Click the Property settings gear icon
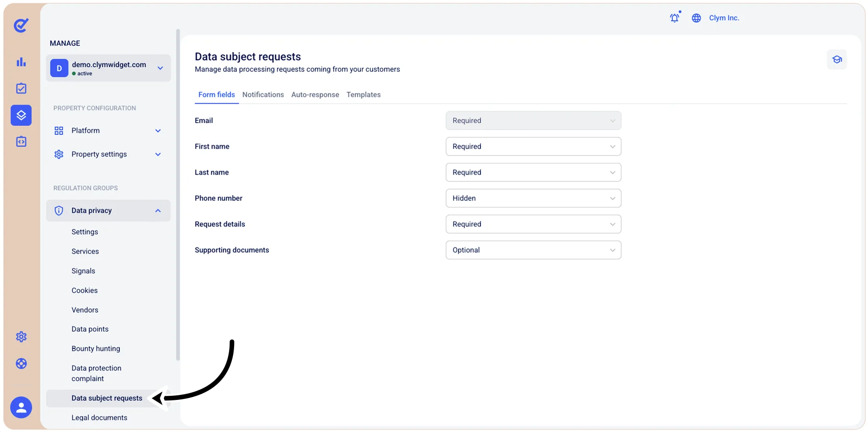The height and width of the screenshot is (432, 868). click(x=59, y=154)
